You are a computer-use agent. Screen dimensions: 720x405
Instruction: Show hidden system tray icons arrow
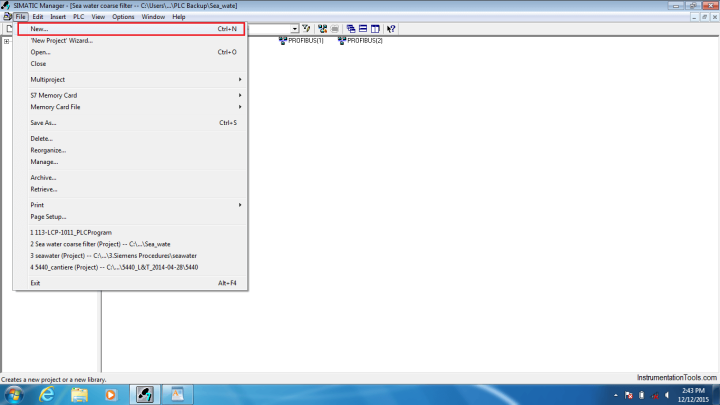point(615,395)
